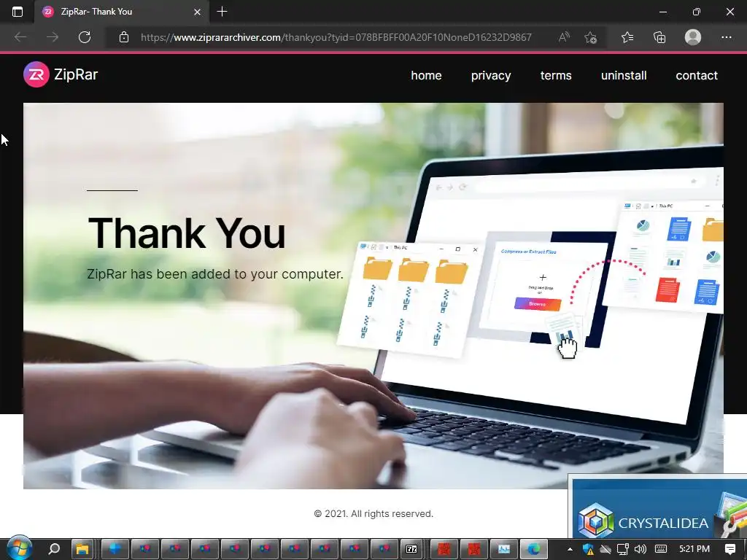Open the 7-Zip taskbar item
The image size is (747, 560).
(x=411, y=549)
